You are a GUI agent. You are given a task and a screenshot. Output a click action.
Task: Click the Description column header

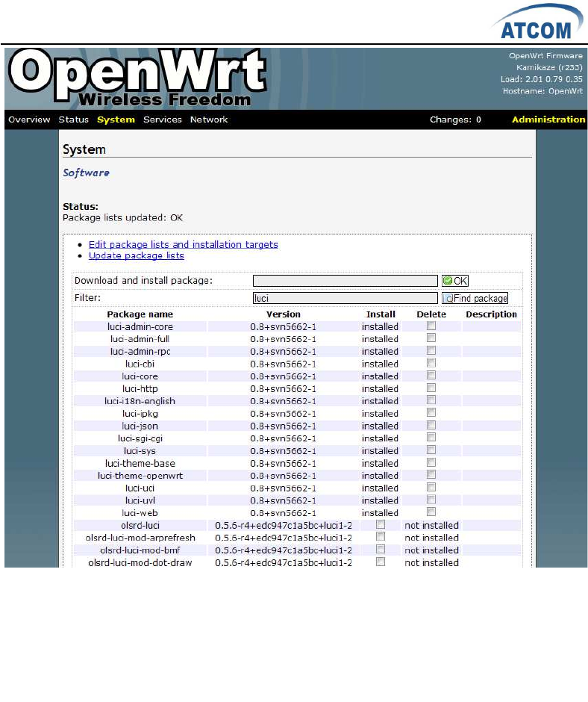click(491, 314)
